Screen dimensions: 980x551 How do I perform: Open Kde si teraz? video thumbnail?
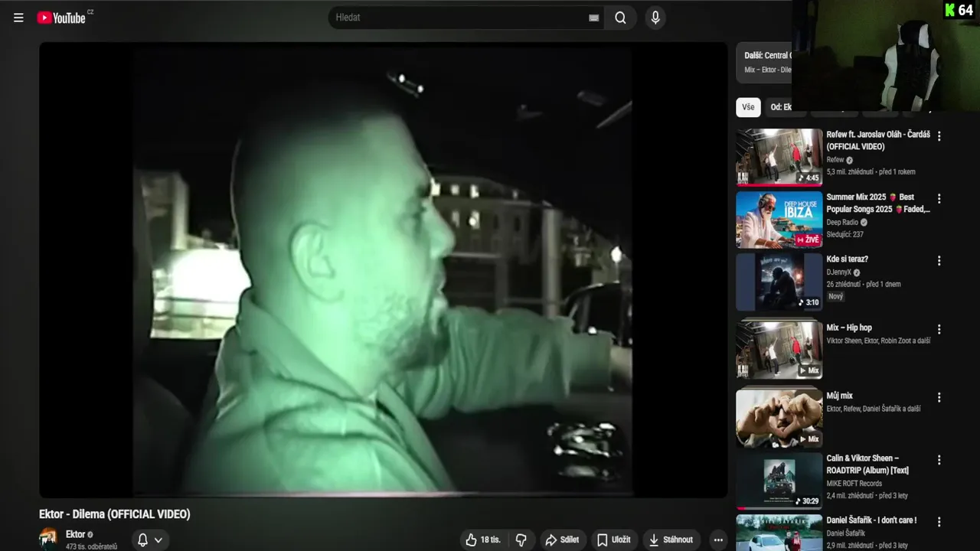coord(779,282)
